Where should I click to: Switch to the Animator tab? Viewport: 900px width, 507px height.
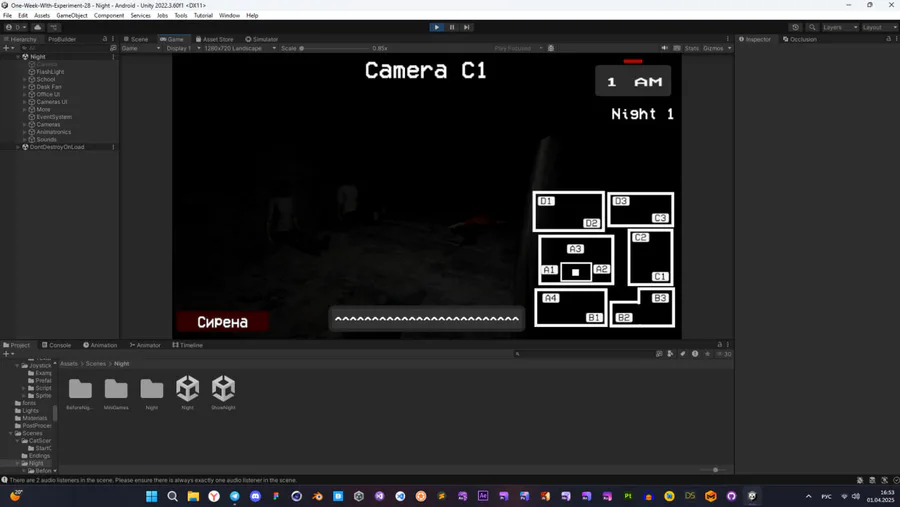[x=145, y=345]
